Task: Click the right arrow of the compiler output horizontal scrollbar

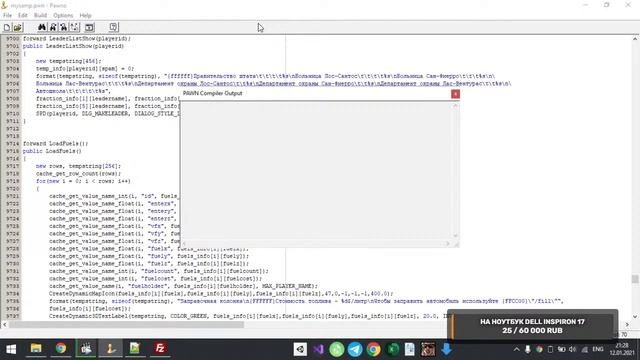Action: 448,243
